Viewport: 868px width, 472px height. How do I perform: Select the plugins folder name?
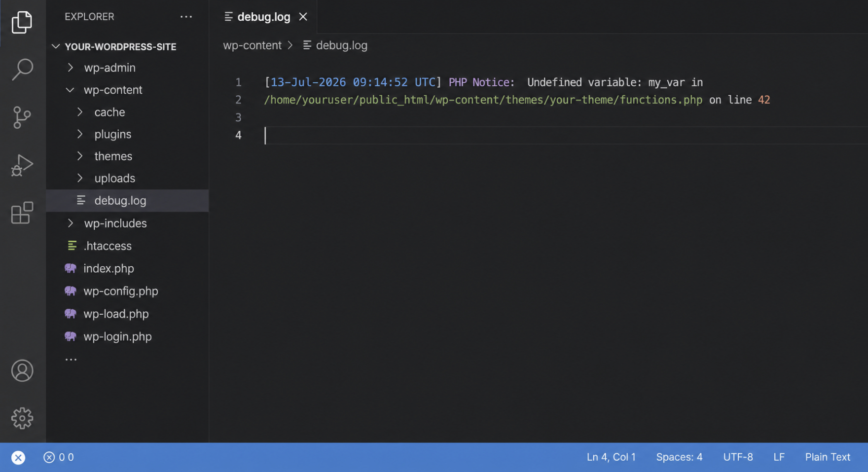[113, 134]
